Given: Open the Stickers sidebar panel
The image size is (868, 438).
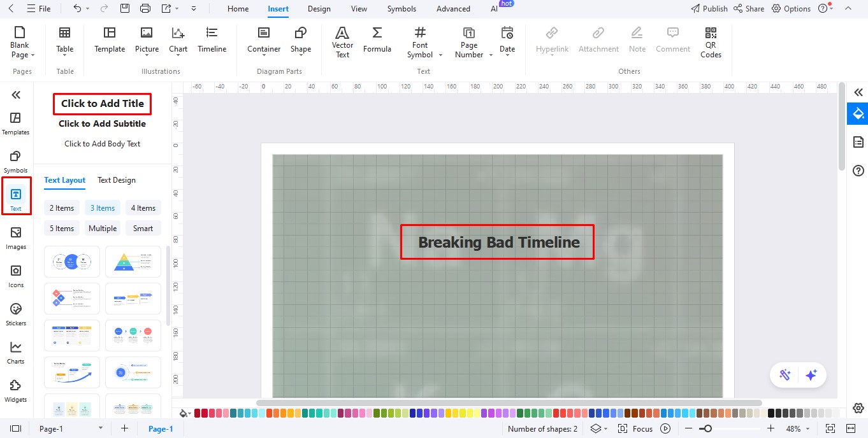Looking at the screenshot, I should 16,314.
